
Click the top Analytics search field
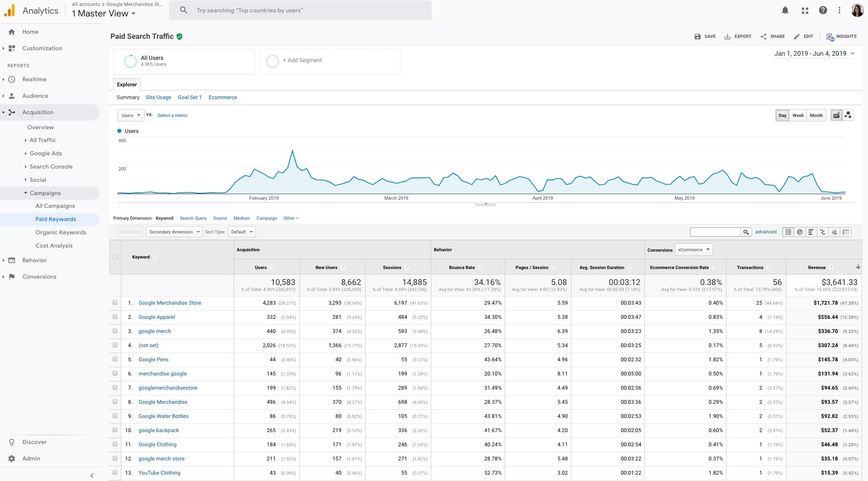(300, 10)
